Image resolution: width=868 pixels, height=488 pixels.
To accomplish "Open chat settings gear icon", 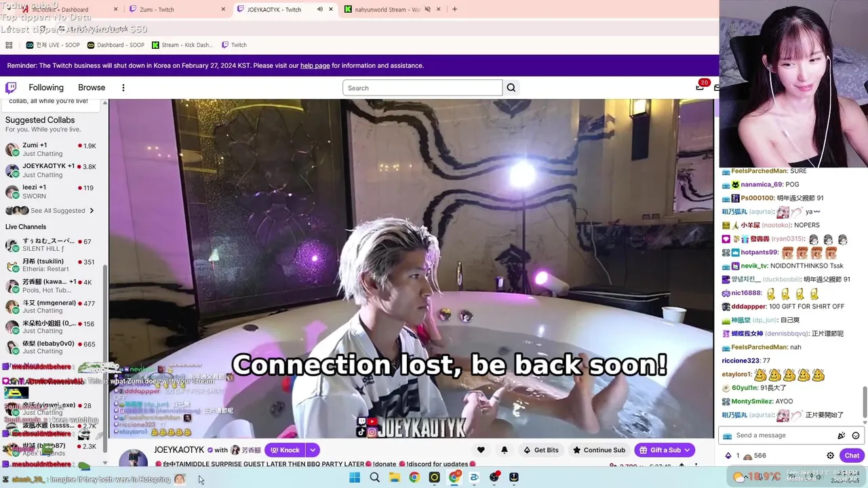I will (830, 455).
